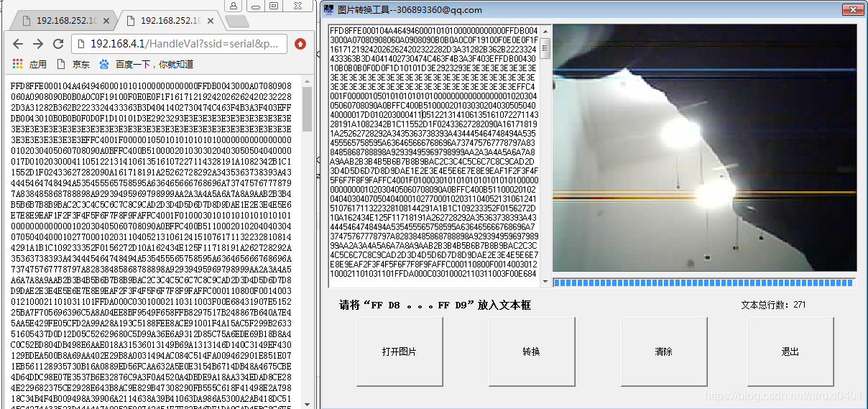Viewport: 868px width, 409px height.
Task: Click the converter text box scrollbar thumb
Action: pyautogui.click(x=545, y=47)
